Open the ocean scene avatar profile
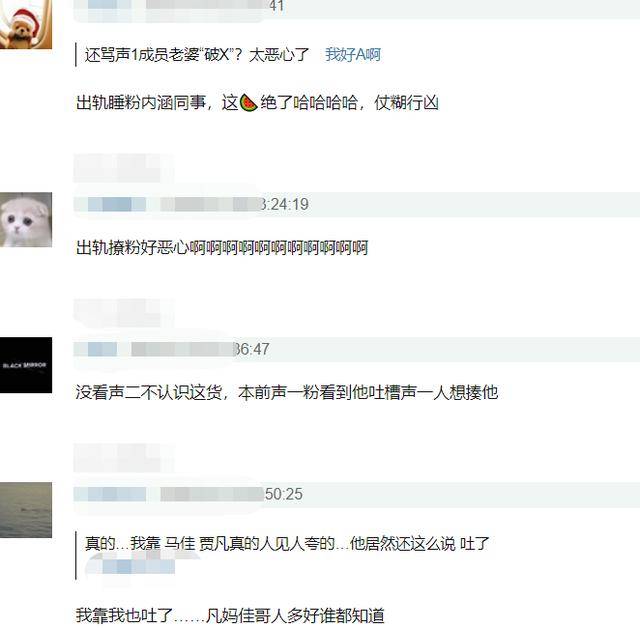 26,510
